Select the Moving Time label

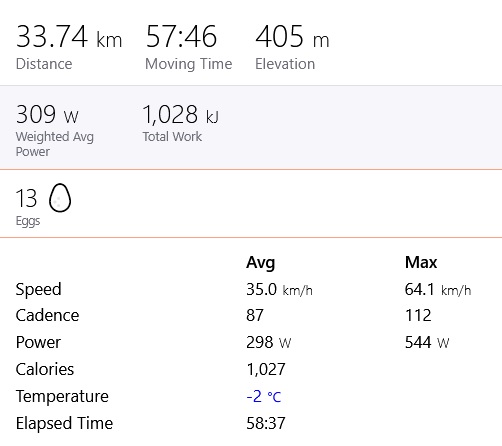click(x=189, y=64)
